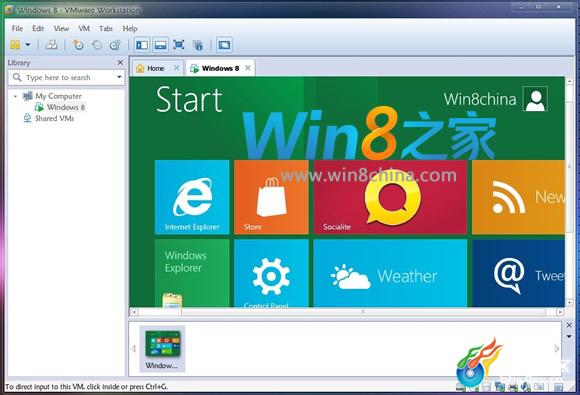This screenshot has width=580, height=395.
Task: Open the Library search dropdown arrow
Action: [119, 77]
